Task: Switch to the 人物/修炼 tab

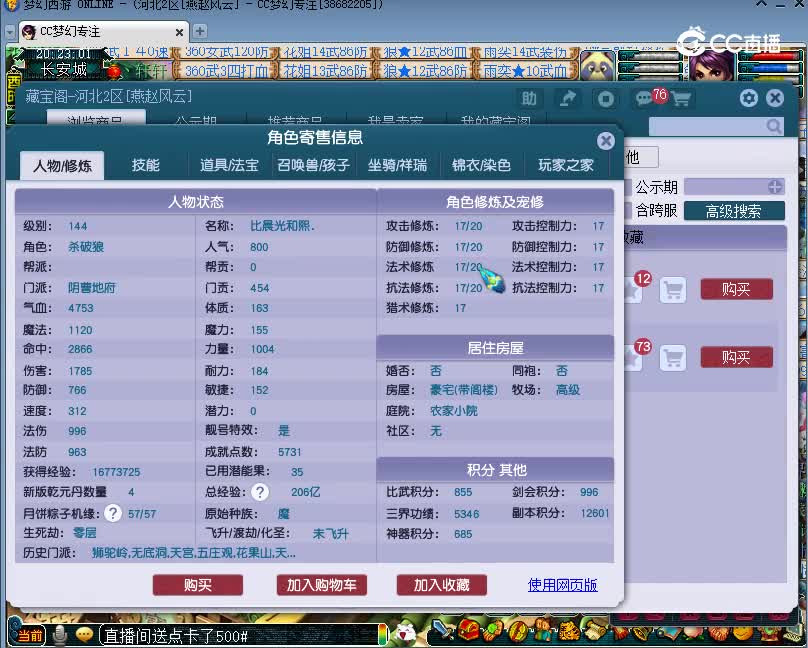Action: click(62, 165)
